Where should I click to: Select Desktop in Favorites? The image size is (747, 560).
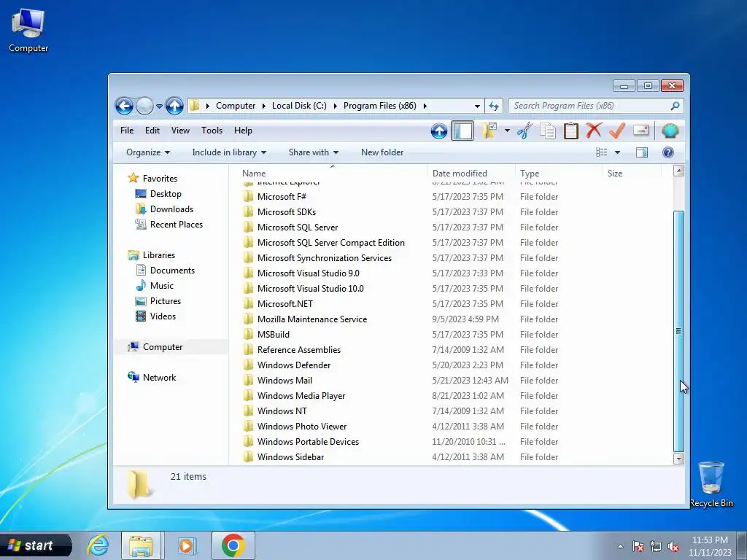(x=166, y=194)
